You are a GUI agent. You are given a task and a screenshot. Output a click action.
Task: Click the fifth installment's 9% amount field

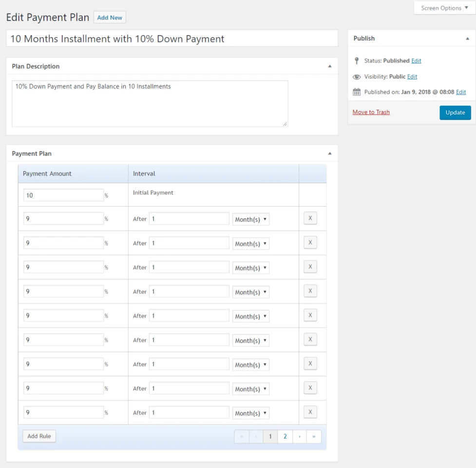[x=63, y=315]
